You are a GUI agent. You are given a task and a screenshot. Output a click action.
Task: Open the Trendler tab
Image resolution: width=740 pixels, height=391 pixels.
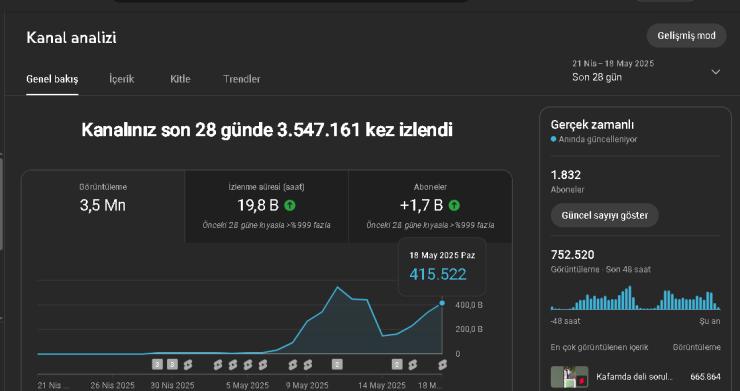click(x=242, y=79)
